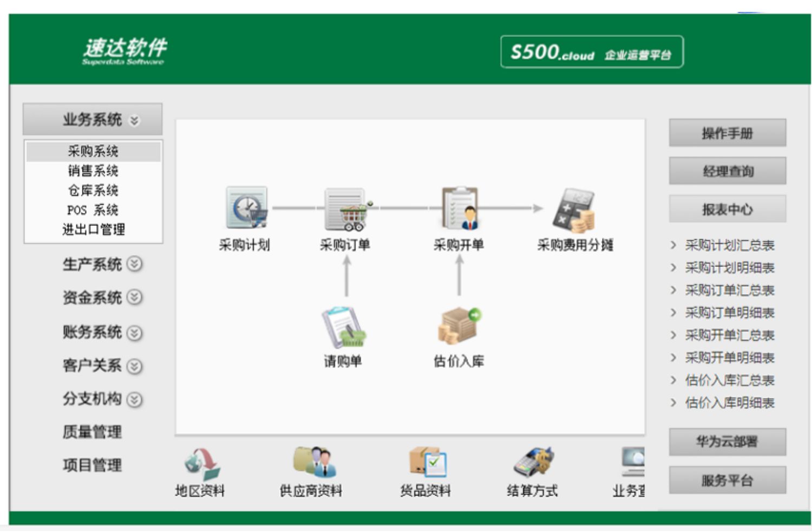
Task: Click the 经理查询 button
Action: tap(728, 171)
